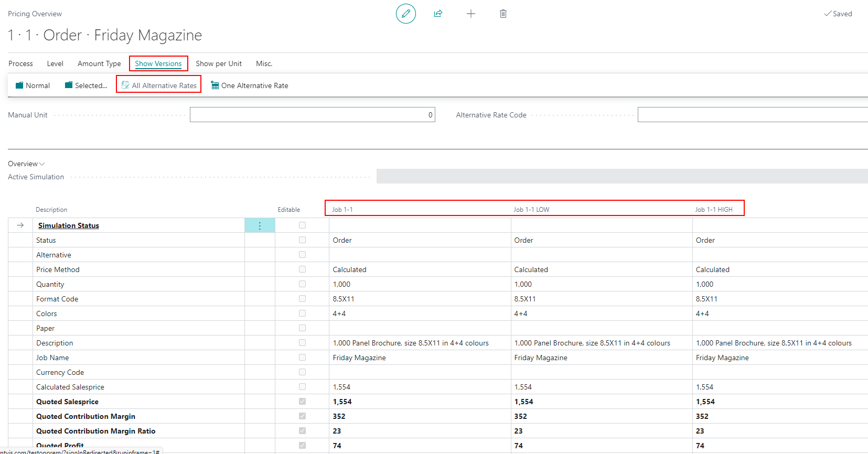Click Status value Order under Job 1-1 LOW
The height and width of the screenshot is (454, 868).
pyautogui.click(x=523, y=240)
